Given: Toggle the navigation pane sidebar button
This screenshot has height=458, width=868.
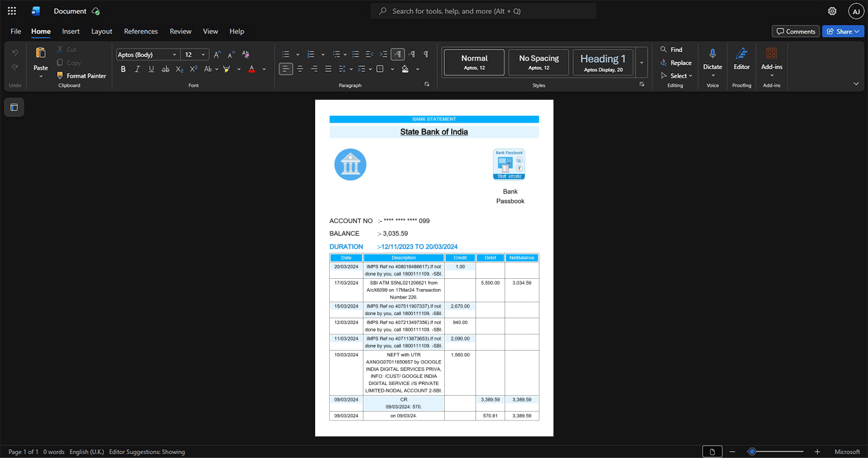Looking at the screenshot, I should (14, 107).
